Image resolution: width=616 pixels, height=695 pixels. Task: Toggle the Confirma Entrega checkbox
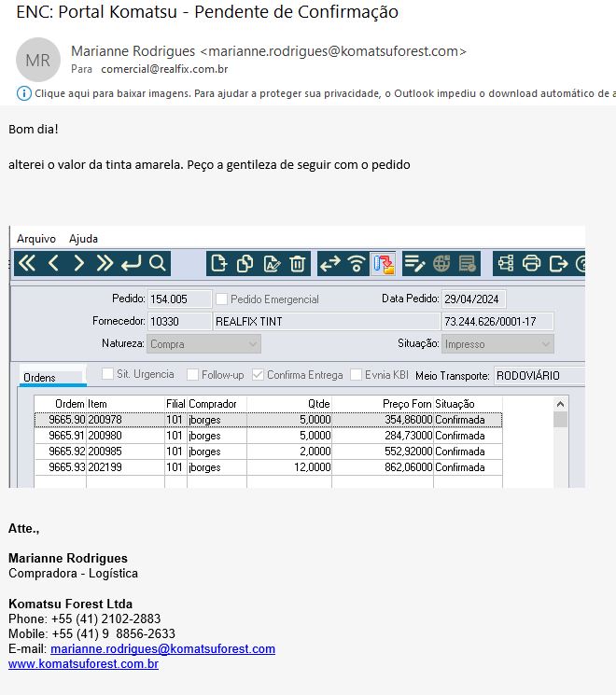click(x=259, y=375)
